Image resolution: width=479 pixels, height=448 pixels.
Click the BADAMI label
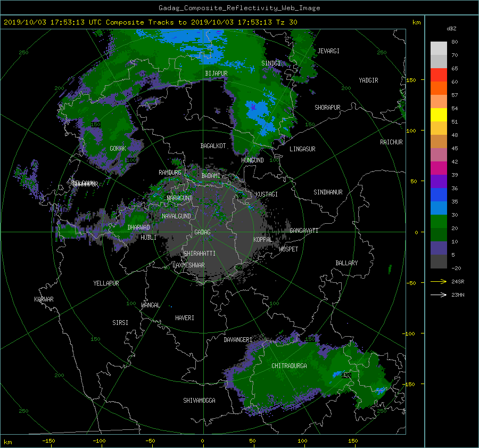[211, 176]
